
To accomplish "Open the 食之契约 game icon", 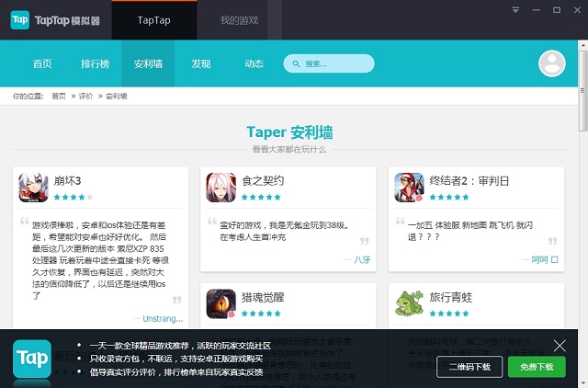I will point(221,188).
